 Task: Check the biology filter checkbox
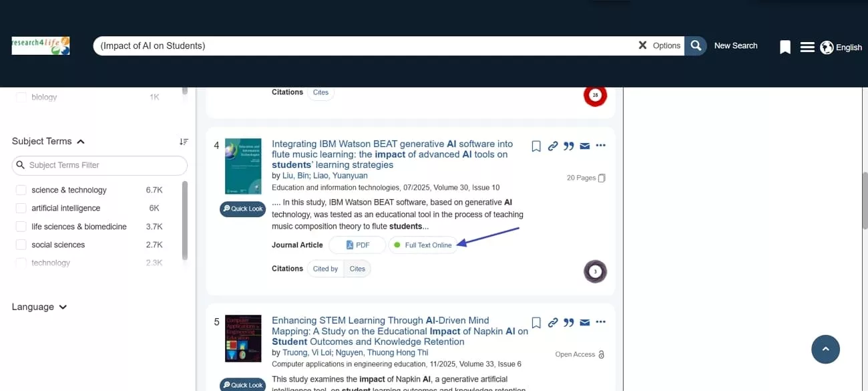(21, 97)
